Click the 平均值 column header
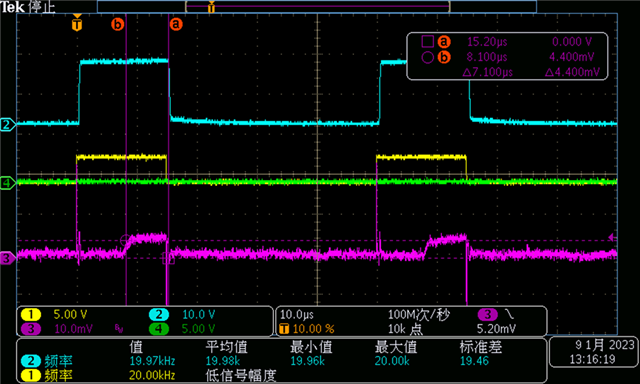This screenshot has width=640, height=384. 227,347
